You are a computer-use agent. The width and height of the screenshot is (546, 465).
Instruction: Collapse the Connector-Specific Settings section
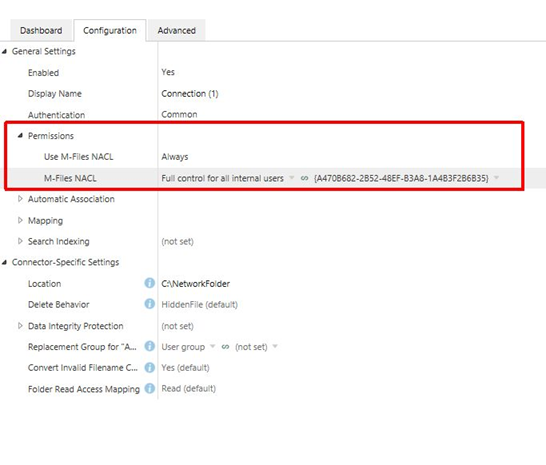(4, 262)
